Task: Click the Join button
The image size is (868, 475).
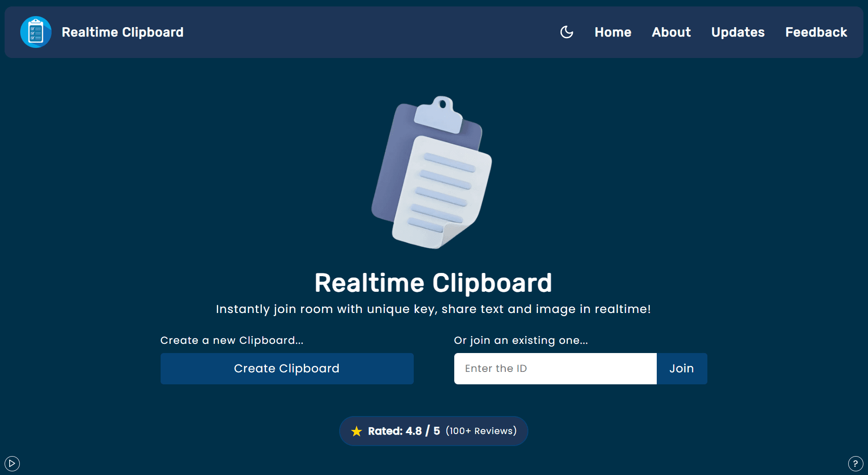Action: tap(682, 368)
